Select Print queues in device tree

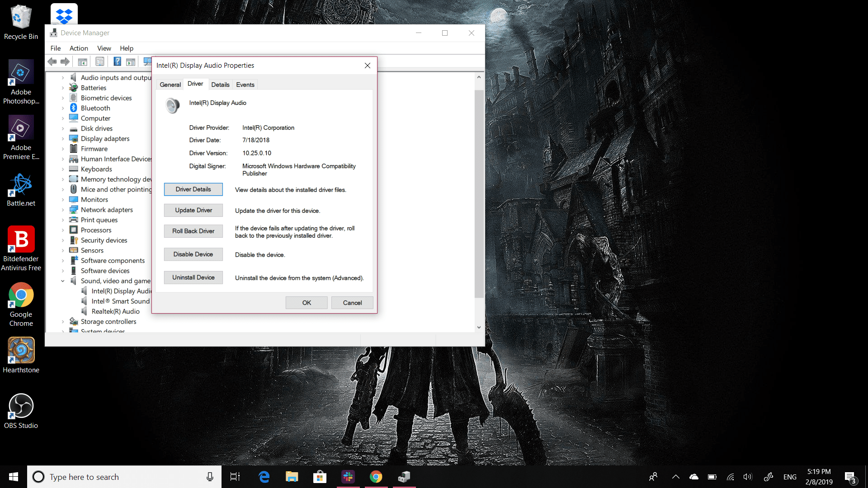99,220
